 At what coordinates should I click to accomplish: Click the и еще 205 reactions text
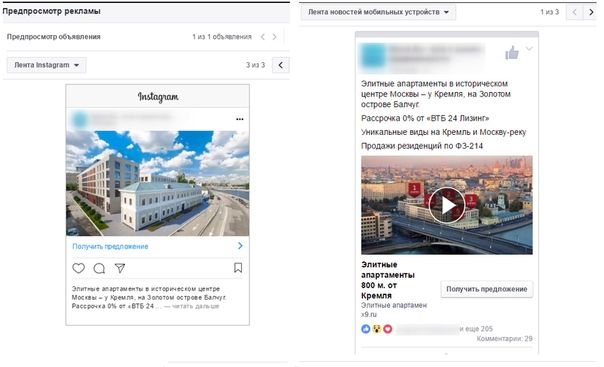click(x=476, y=329)
